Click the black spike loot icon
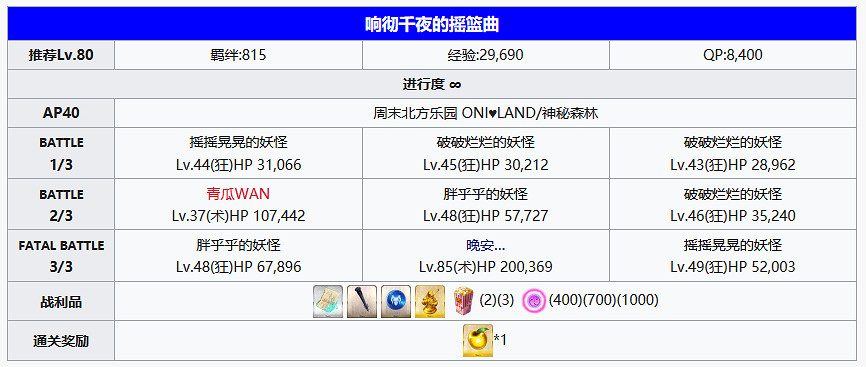866x367 pixels. click(362, 302)
